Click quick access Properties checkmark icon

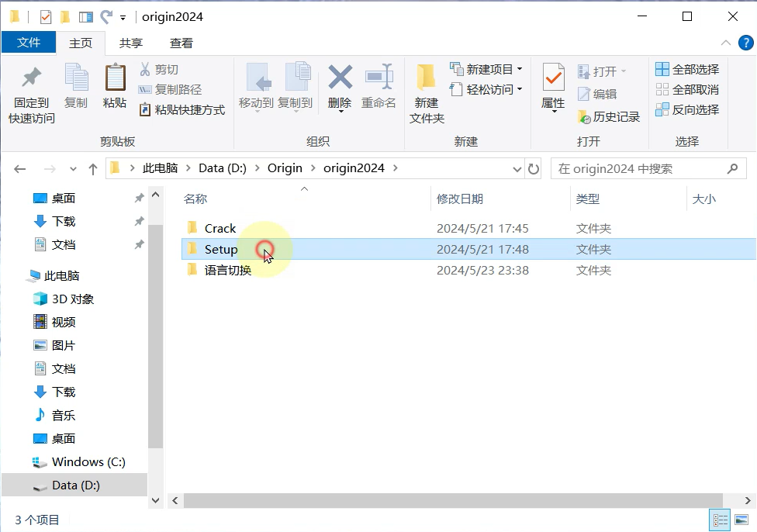tap(46, 17)
